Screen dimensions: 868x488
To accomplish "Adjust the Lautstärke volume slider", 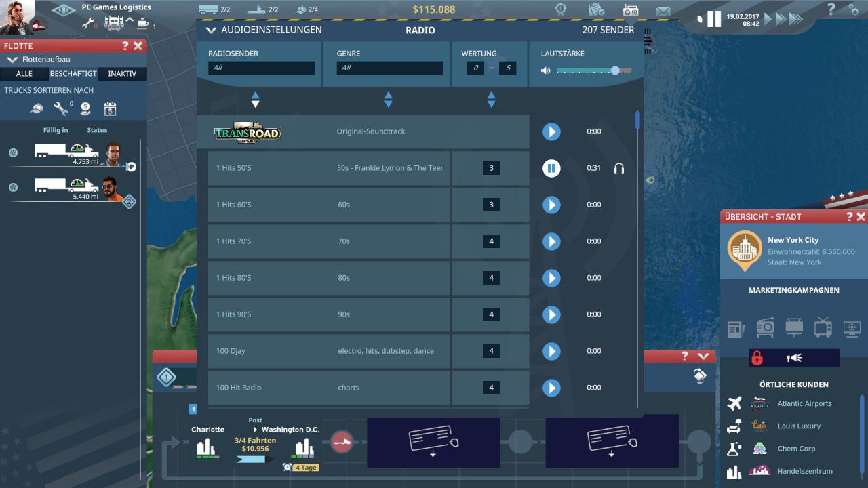I will (x=594, y=70).
